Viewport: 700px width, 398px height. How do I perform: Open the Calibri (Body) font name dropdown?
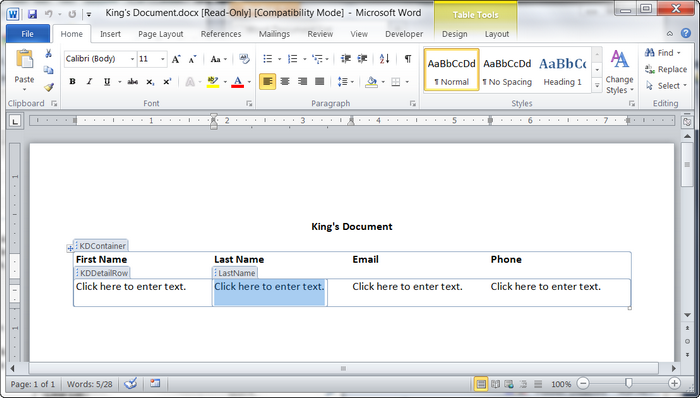(x=132, y=59)
